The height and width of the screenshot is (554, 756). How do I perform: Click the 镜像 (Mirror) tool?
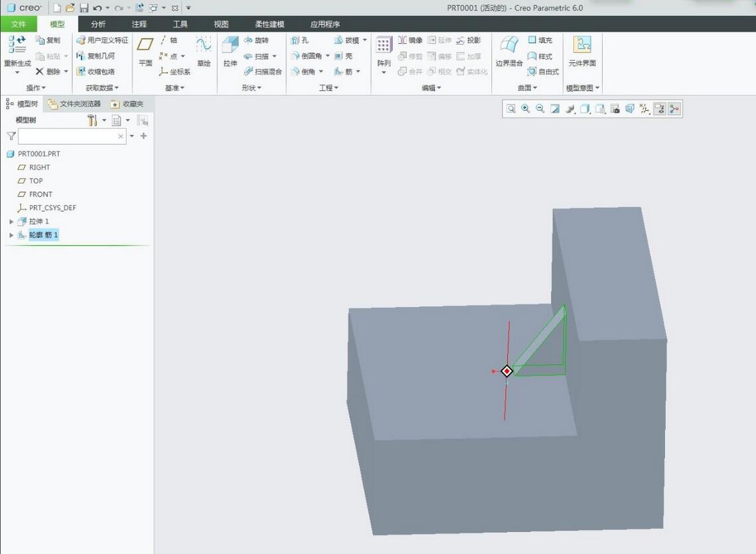pos(410,40)
